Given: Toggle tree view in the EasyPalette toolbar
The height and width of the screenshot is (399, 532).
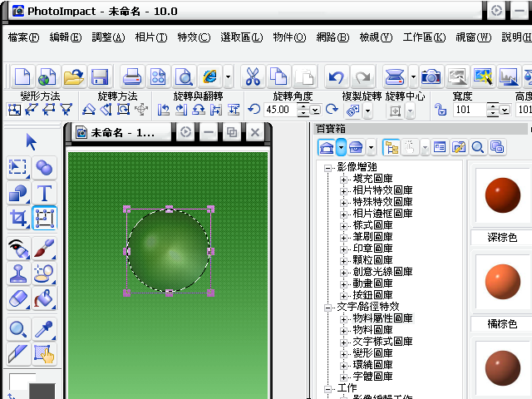Looking at the screenshot, I should click(x=392, y=148).
